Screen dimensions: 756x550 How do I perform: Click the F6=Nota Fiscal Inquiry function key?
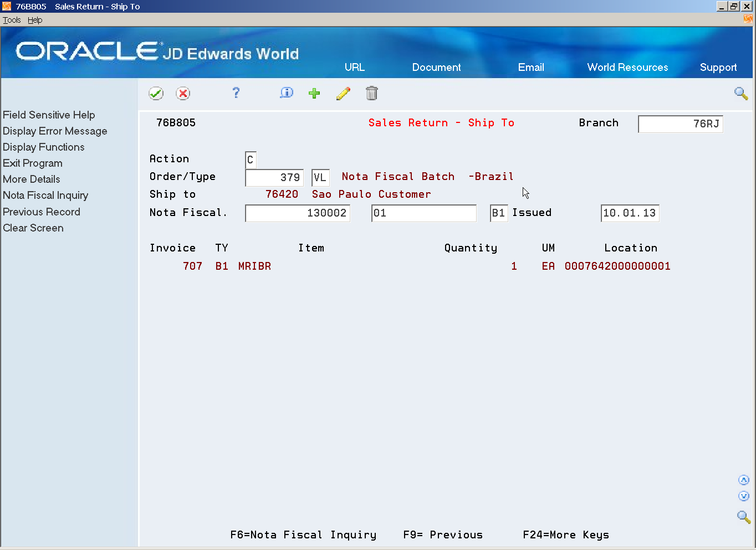pos(303,535)
